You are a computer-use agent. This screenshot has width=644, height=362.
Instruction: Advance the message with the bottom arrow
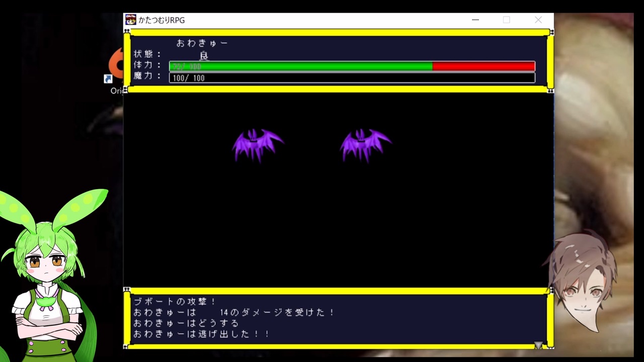click(538, 345)
